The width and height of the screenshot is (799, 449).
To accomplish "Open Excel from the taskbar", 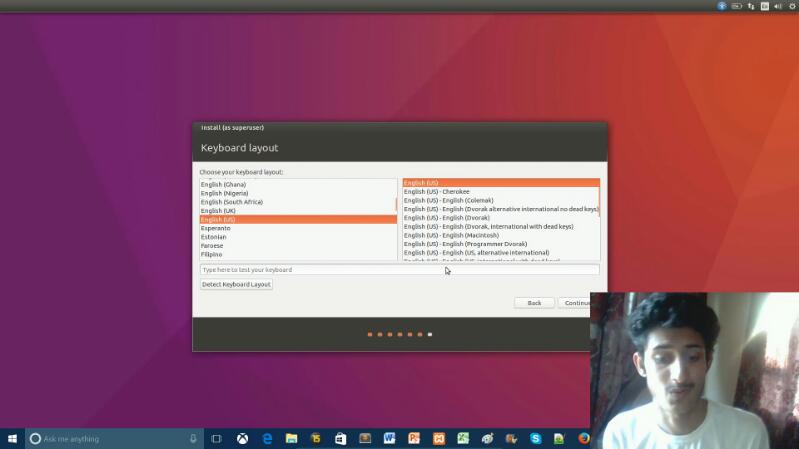I will (x=463, y=438).
